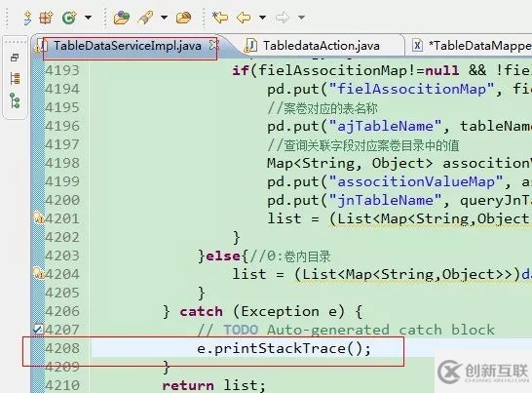Click line number 4202
This screenshot has height=393, width=532.
pos(62,237)
